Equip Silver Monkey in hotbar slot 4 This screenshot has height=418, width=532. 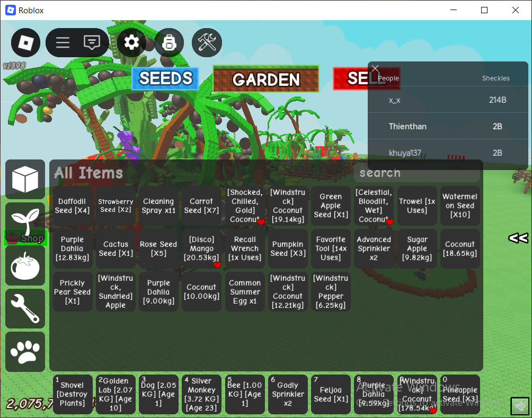(201, 394)
